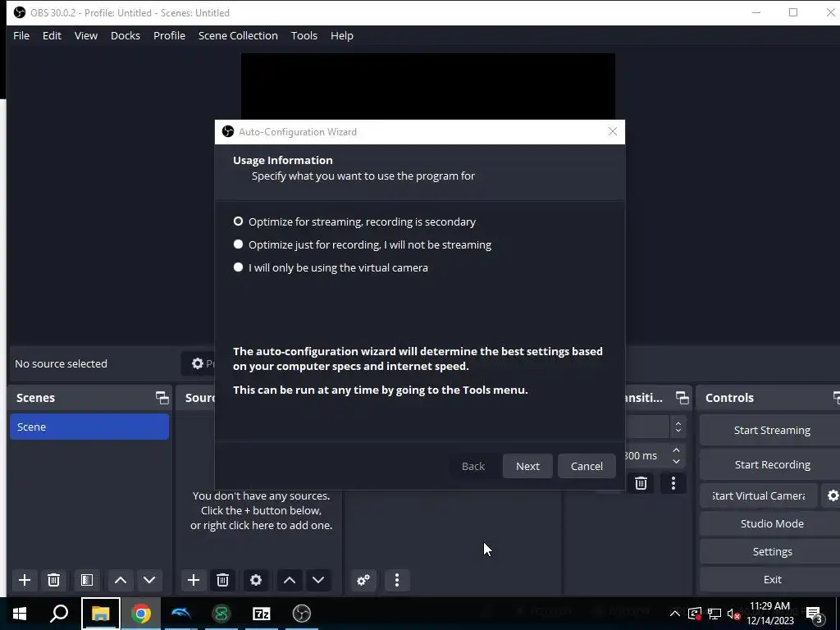840x630 pixels.
Task: Open the Tools menu
Action: (304, 35)
